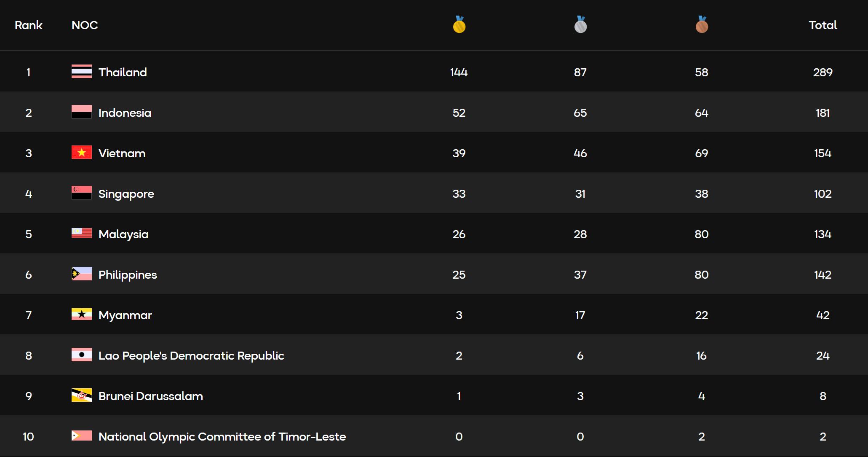868x457 pixels.
Task: Click the gold medal column icon
Action: coord(459,25)
